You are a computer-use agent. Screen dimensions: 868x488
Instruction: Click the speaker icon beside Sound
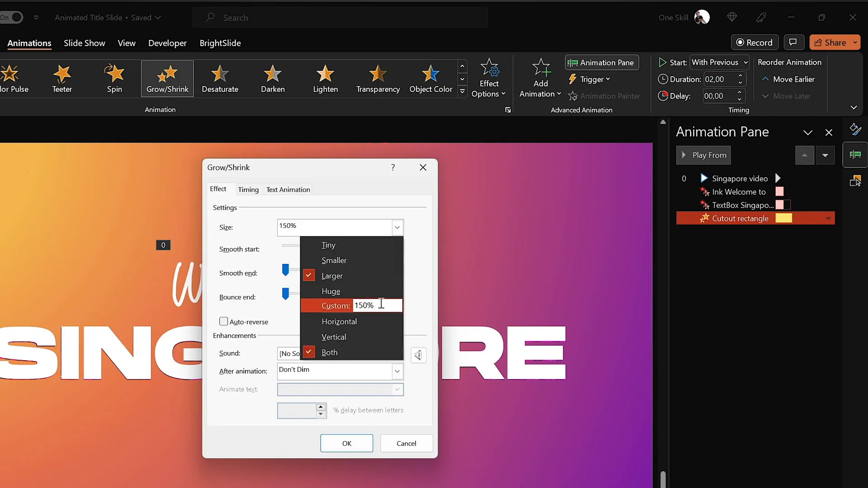418,355
